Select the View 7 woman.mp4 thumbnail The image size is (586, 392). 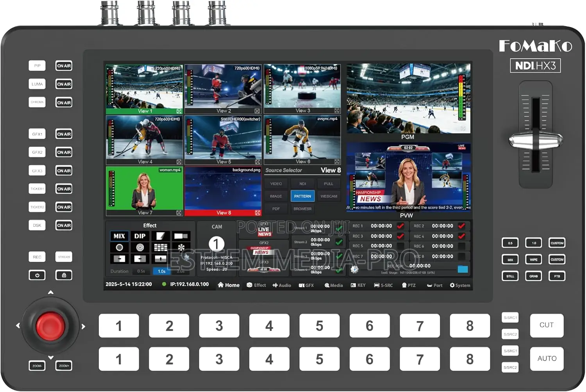click(145, 191)
